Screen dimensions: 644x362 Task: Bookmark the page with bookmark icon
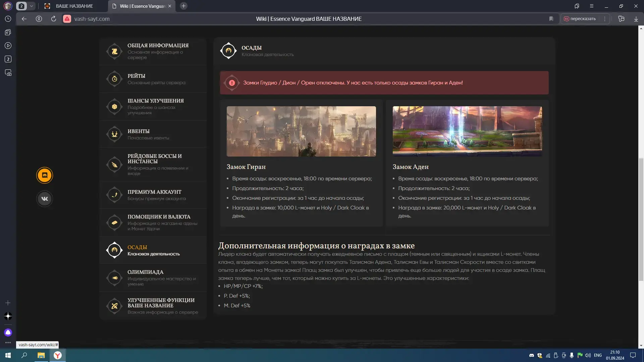pyautogui.click(x=551, y=19)
